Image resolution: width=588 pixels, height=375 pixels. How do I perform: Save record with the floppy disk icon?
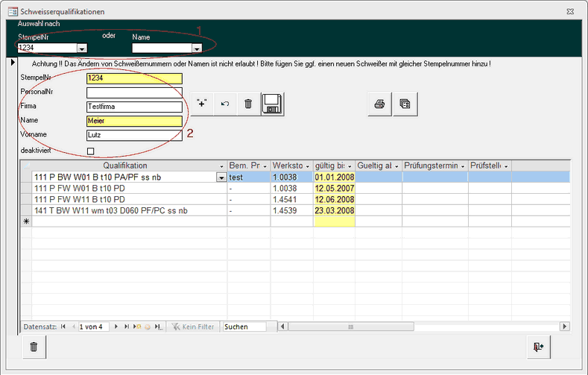[x=273, y=104]
